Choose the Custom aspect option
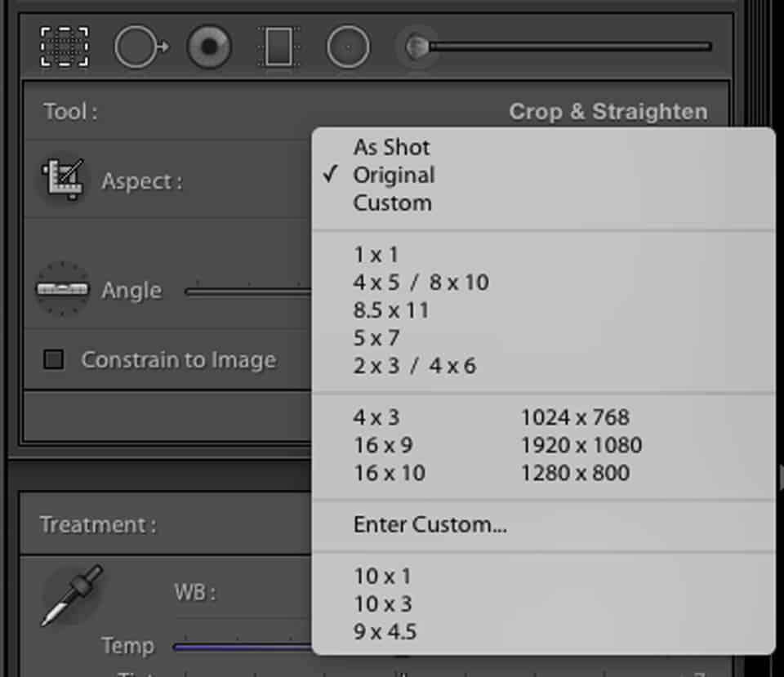Viewport: 784px width, 677px height. point(544,203)
